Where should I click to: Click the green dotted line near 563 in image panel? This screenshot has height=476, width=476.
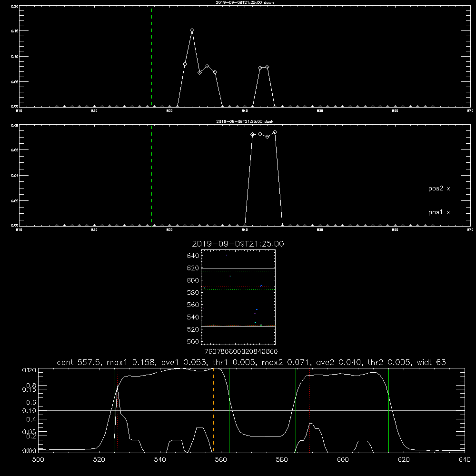coord(238,303)
